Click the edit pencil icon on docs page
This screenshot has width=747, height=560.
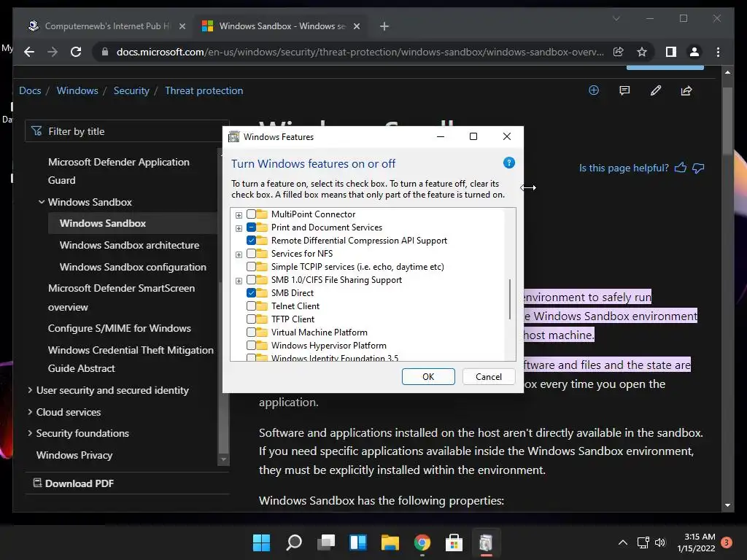pyautogui.click(x=656, y=90)
